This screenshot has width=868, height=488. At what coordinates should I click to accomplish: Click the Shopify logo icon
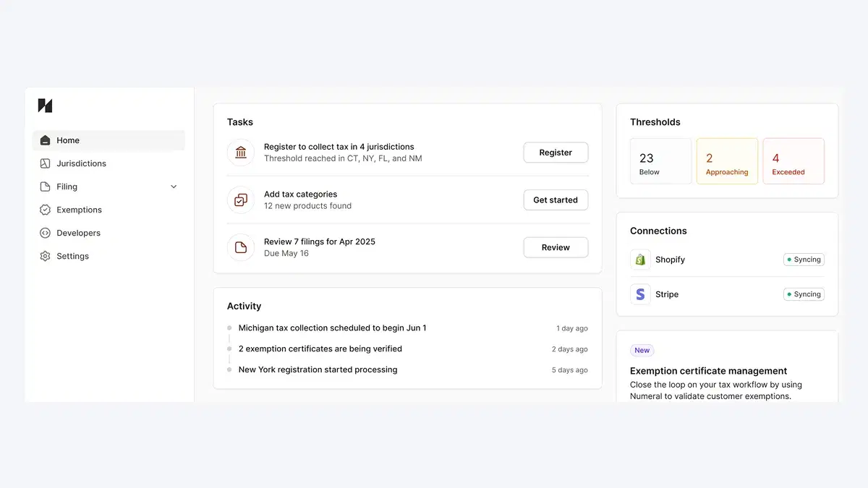click(x=640, y=260)
